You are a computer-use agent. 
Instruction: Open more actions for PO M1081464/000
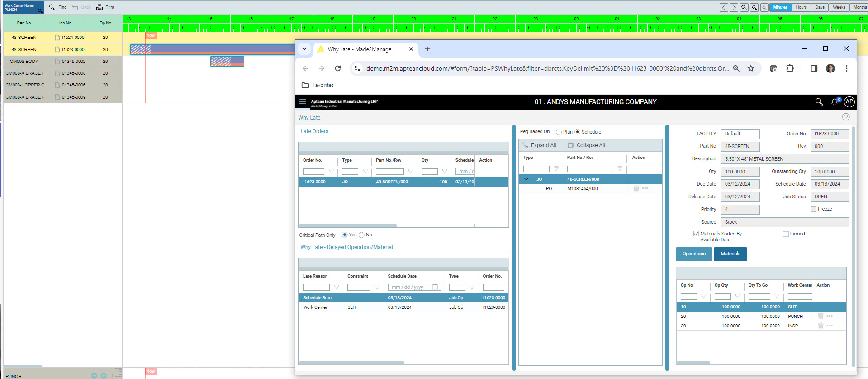click(645, 188)
